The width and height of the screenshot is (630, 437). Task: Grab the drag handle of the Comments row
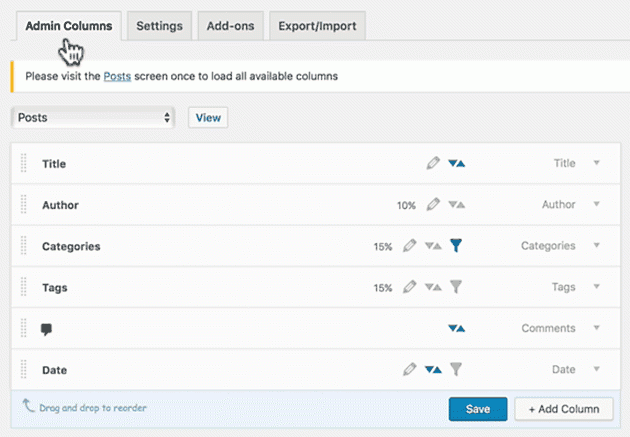24,329
